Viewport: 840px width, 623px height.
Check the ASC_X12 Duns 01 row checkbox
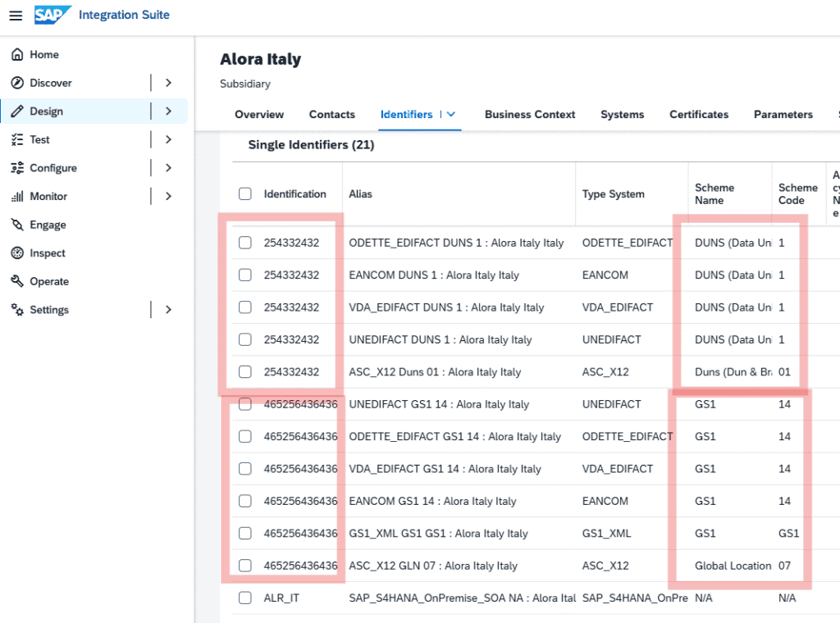244,372
